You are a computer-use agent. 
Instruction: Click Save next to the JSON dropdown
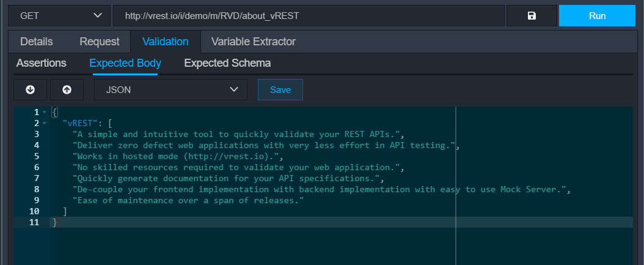tap(280, 89)
